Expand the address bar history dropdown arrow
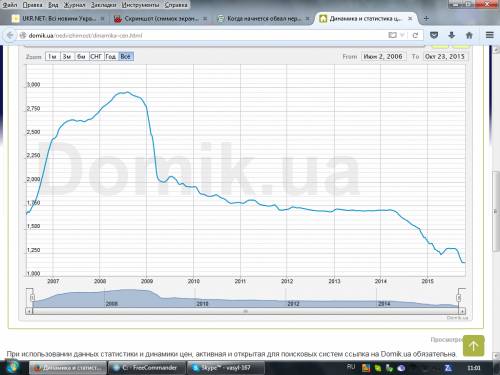This screenshot has height=375, width=500. click(402, 35)
